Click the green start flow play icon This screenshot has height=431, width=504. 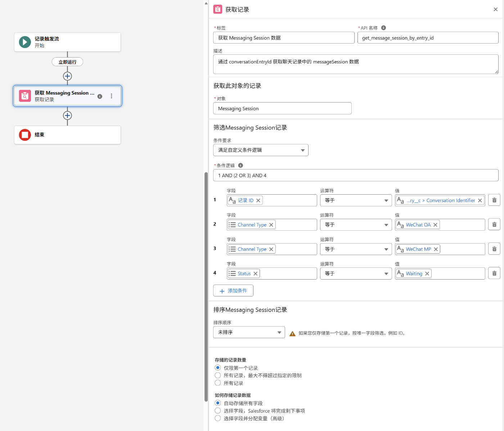click(x=25, y=42)
